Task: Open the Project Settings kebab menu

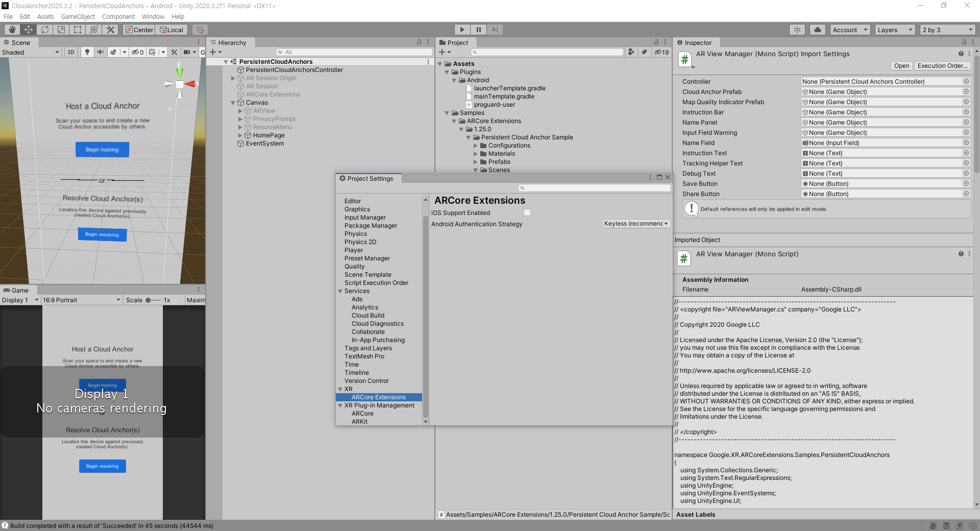Action: [650, 178]
